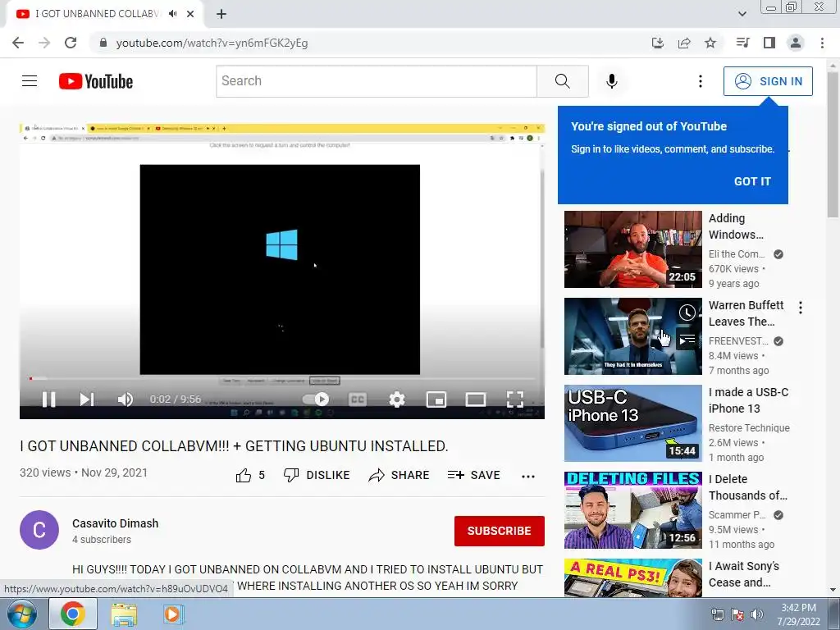The height and width of the screenshot is (630, 840).
Task: Open the Adding Windows video thumbnail
Action: click(632, 249)
